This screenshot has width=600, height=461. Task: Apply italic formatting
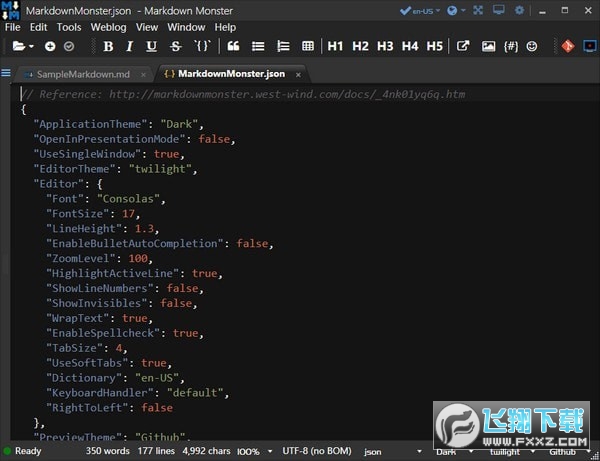click(x=129, y=46)
